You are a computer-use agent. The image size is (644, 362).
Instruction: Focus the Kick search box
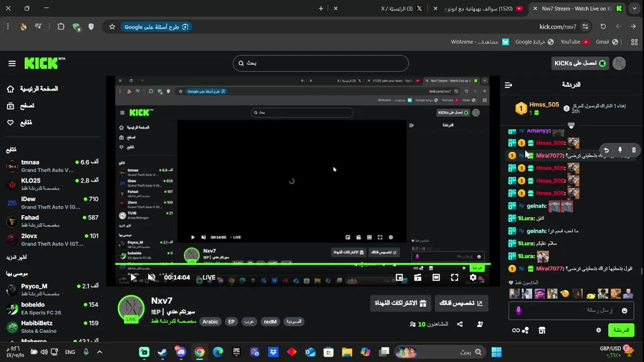[x=320, y=63]
